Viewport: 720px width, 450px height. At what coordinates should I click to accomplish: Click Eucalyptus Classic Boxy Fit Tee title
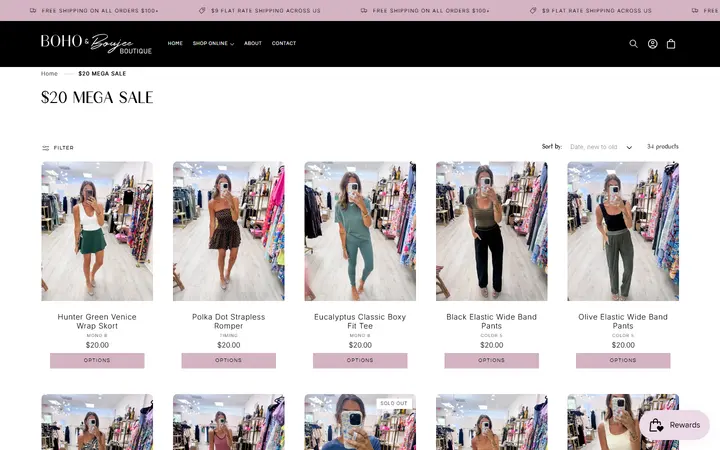click(x=360, y=321)
